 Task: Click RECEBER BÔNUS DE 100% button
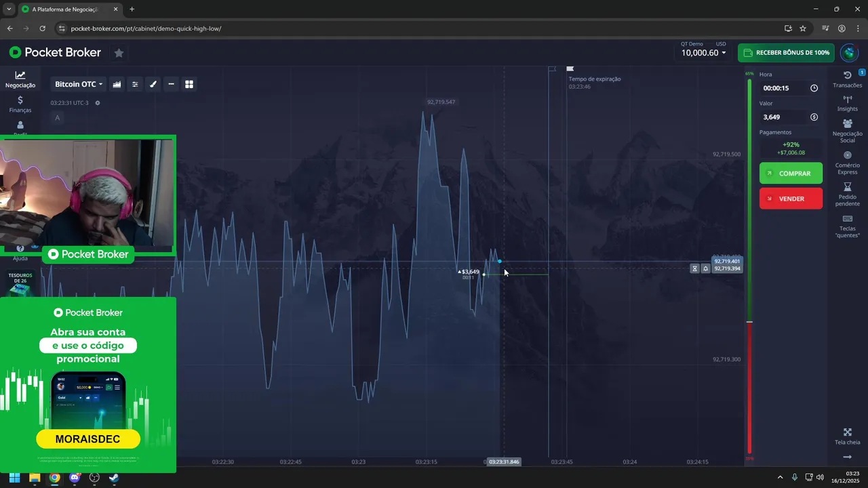pos(786,53)
